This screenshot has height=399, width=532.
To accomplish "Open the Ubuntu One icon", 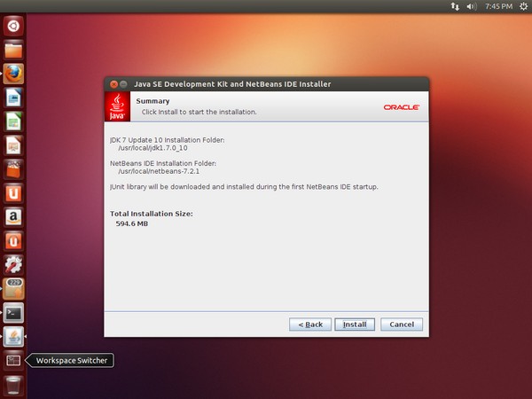I will pyautogui.click(x=13, y=193).
